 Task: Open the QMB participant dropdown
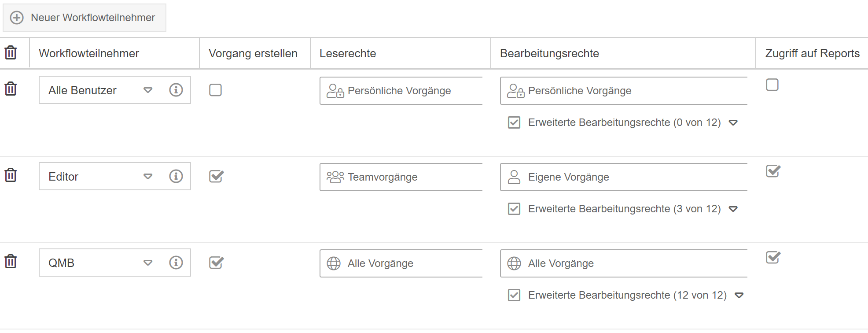[x=148, y=263]
